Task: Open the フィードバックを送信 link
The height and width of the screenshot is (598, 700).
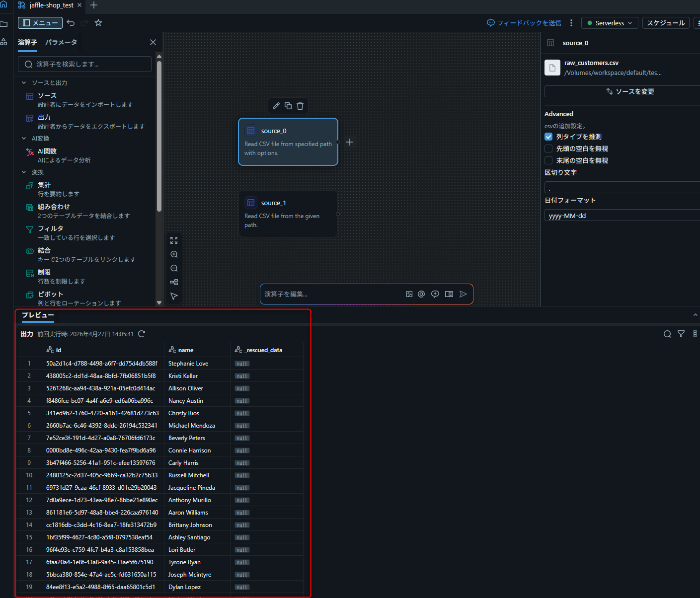Action: [x=524, y=23]
